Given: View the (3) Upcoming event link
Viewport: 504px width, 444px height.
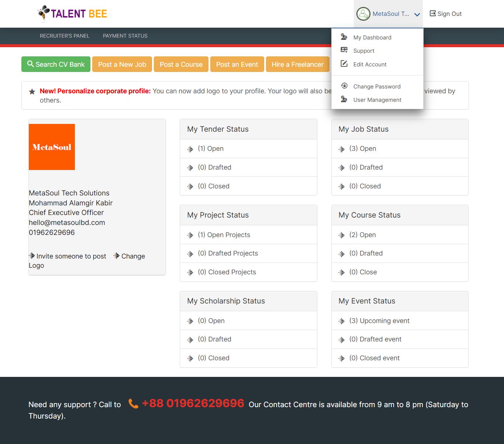Looking at the screenshot, I should pyautogui.click(x=379, y=321).
